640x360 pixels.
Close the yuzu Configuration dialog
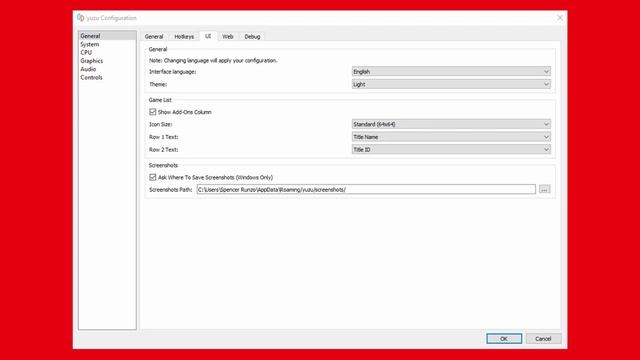point(560,18)
